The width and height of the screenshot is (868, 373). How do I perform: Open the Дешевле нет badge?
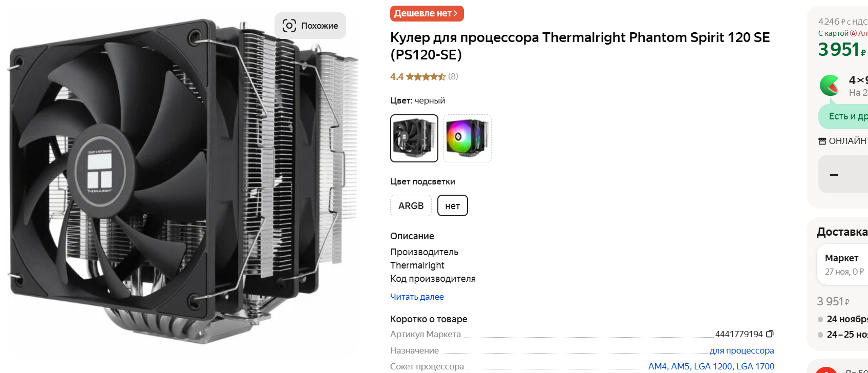coord(427,13)
